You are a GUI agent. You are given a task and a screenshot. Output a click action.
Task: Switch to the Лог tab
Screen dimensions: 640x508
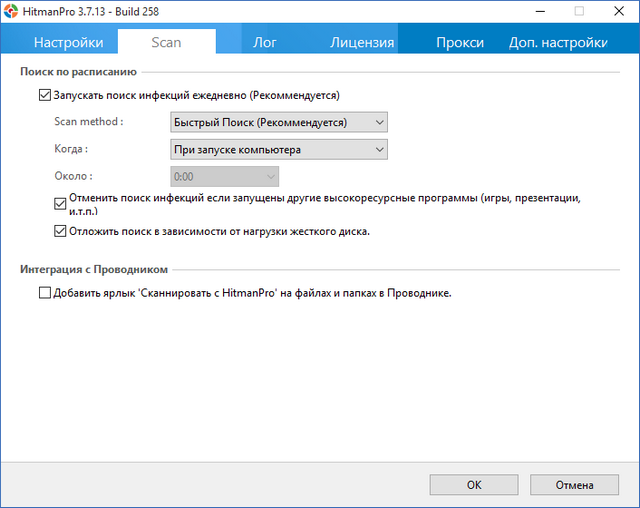265,42
